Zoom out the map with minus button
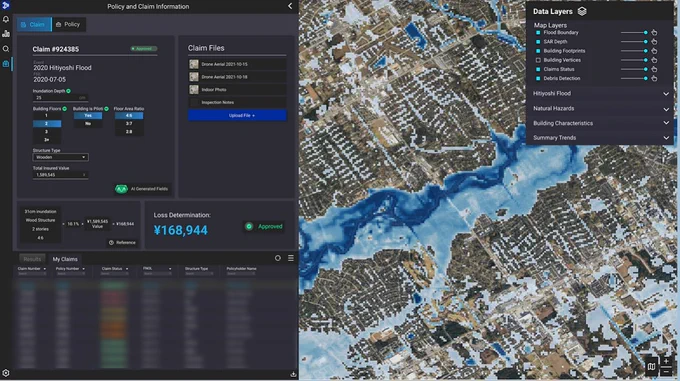680x381 pixels. (666, 371)
